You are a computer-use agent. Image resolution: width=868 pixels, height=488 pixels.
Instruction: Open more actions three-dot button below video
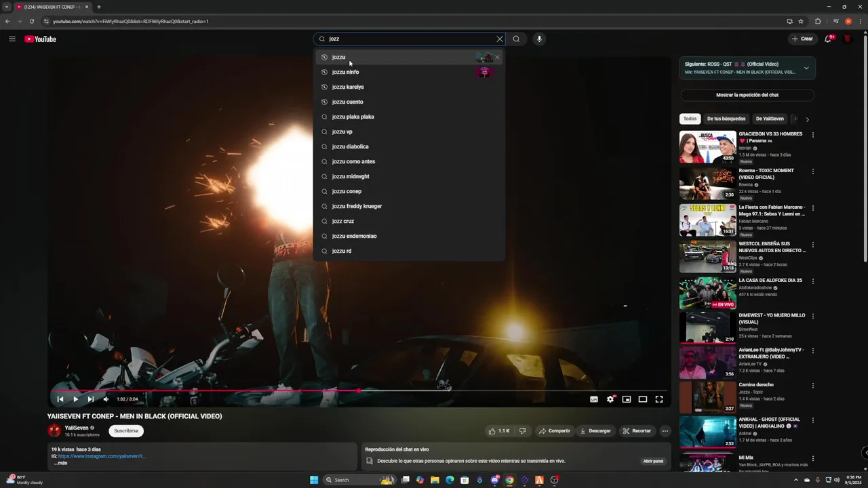(665, 430)
